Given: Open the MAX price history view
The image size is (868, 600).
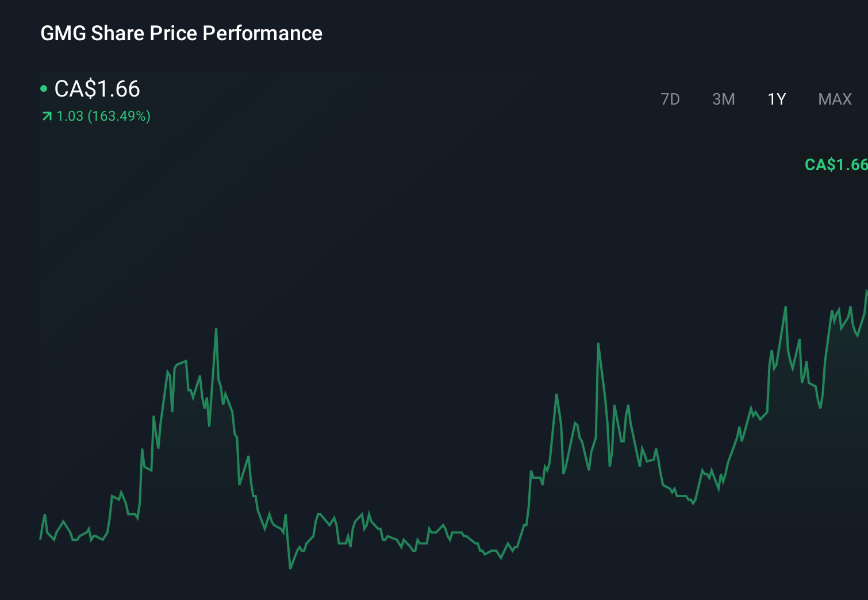Looking at the screenshot, I should 834,99.
